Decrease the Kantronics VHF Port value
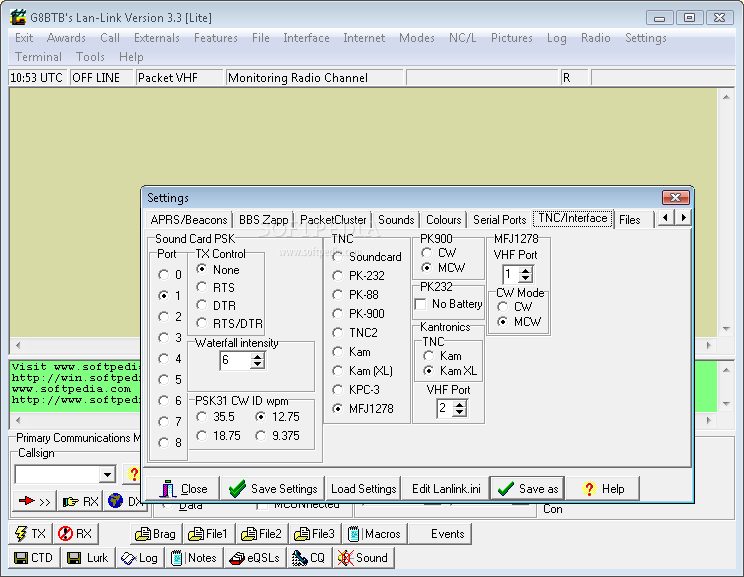This screenshot has height=577, width=744. click(459, 412)
